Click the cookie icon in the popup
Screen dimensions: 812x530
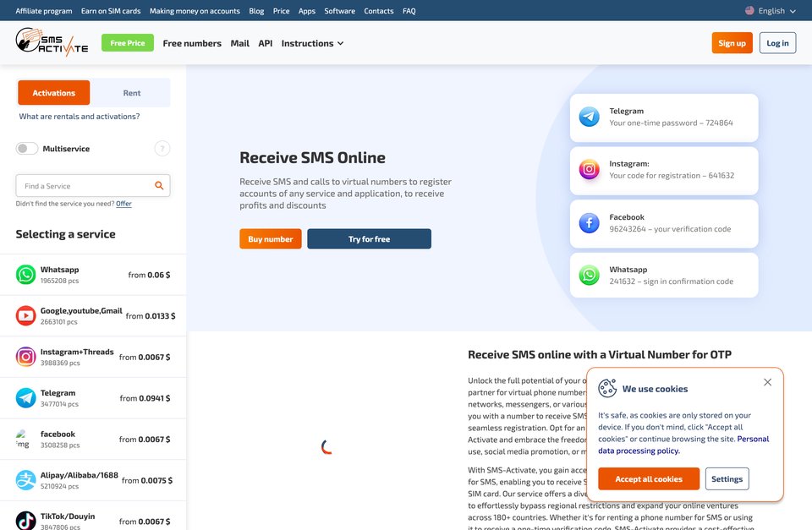click(x=607, y=388)
